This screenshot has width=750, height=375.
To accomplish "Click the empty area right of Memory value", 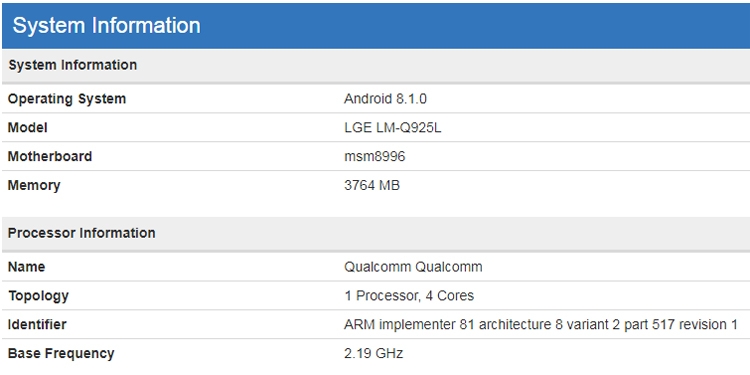I will pos(574,185).
